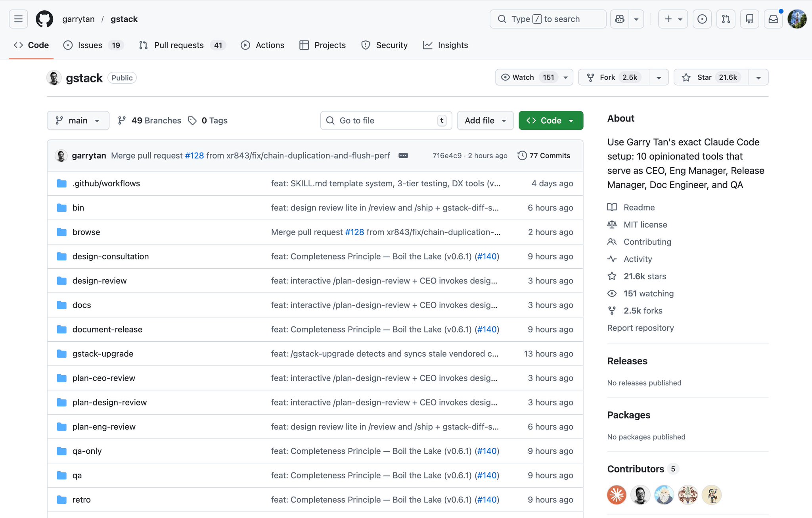Star the gstack repository
This screenshot has width=812, height=518.
711,77
